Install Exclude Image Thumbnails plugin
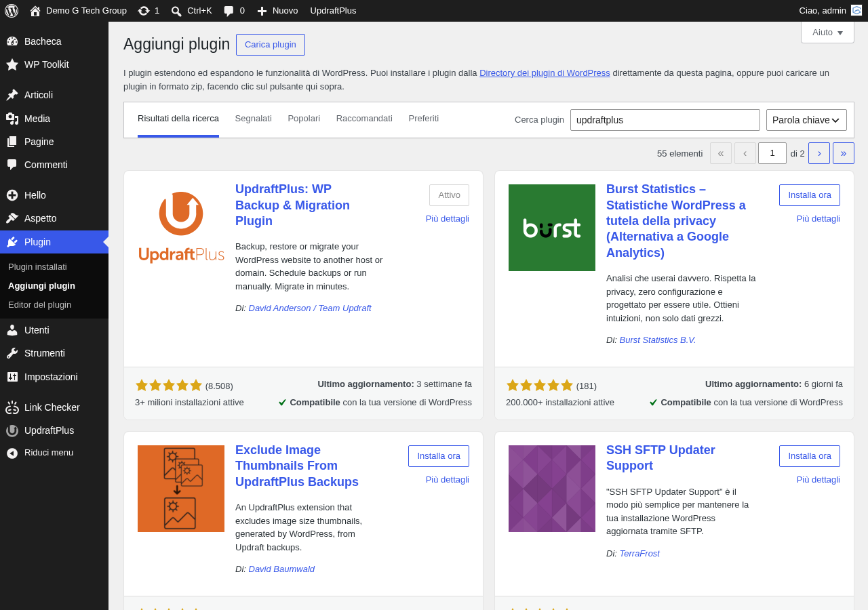Viewport: 868px width, 610px height. click(439, 456)
